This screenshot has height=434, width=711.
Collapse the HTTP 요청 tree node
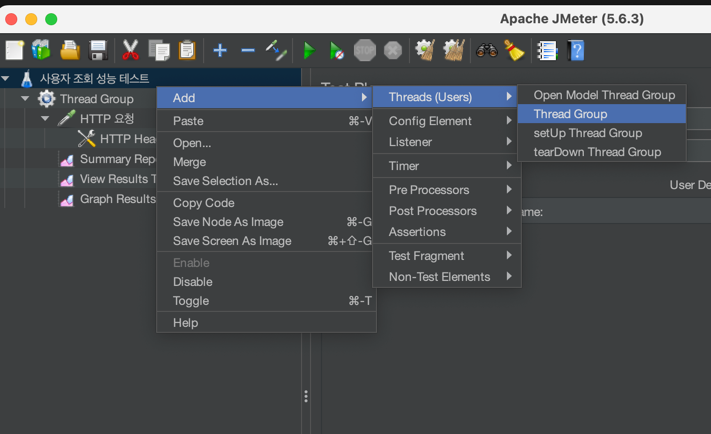pyautogui.click(x=45, y=119)
